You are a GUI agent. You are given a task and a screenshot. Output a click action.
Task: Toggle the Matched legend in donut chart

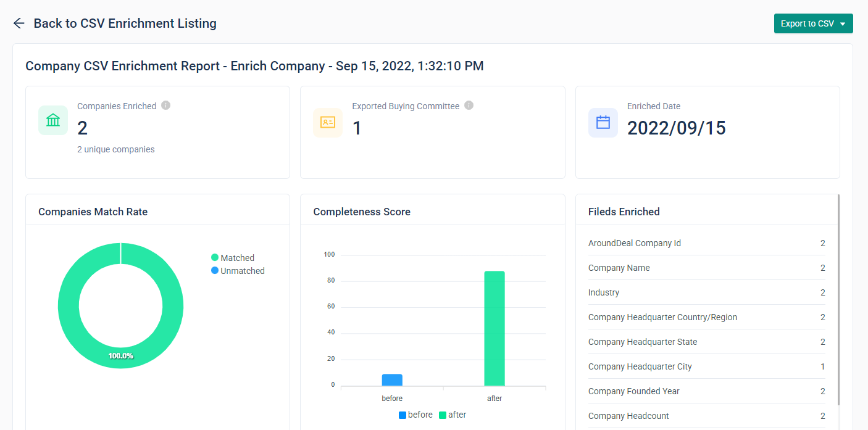tap(233, 258)
